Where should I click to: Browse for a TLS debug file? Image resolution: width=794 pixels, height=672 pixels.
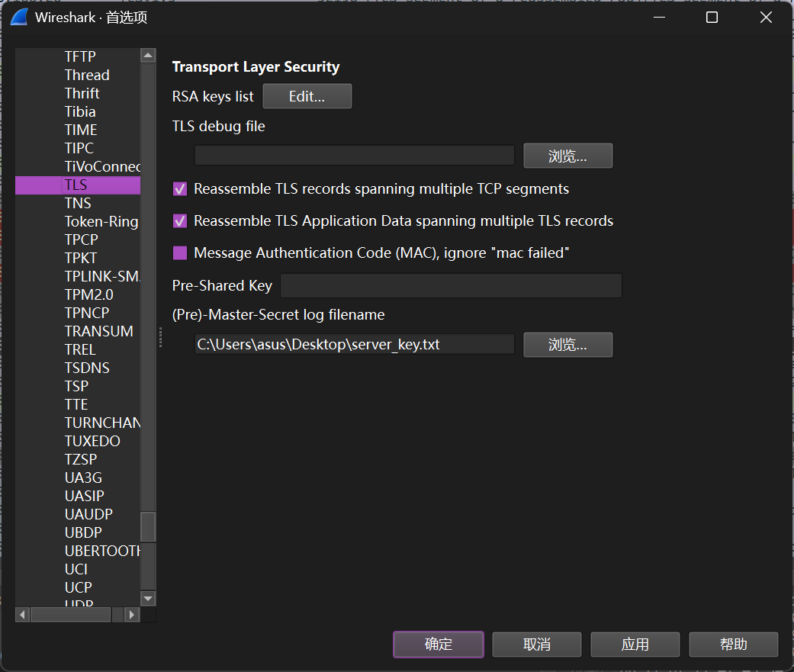pos(567,156)
